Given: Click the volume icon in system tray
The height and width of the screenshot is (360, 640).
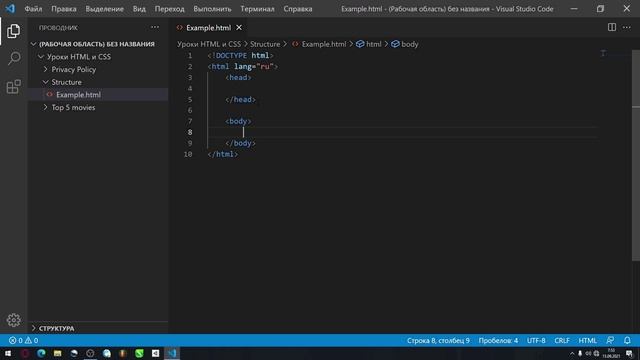Looking at the screenshot, I should click(x=588, y=353).
